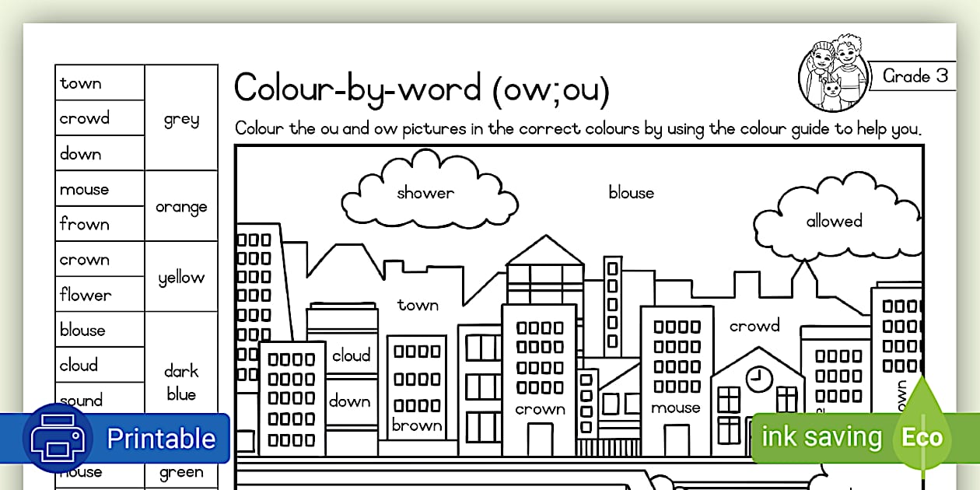Click the word 'blouse' in the sky
Screen dimensions: 980x490
pyautogui.click(x=631, y=192)
